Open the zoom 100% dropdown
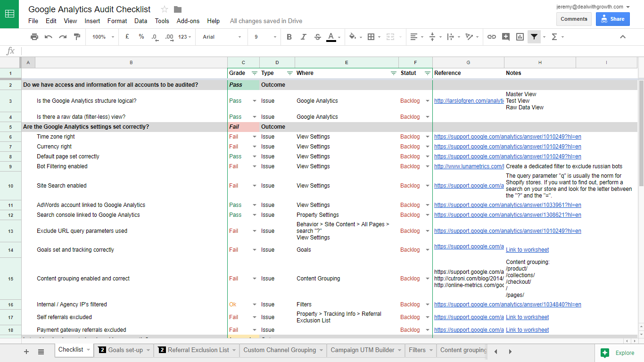 (103, 37)
